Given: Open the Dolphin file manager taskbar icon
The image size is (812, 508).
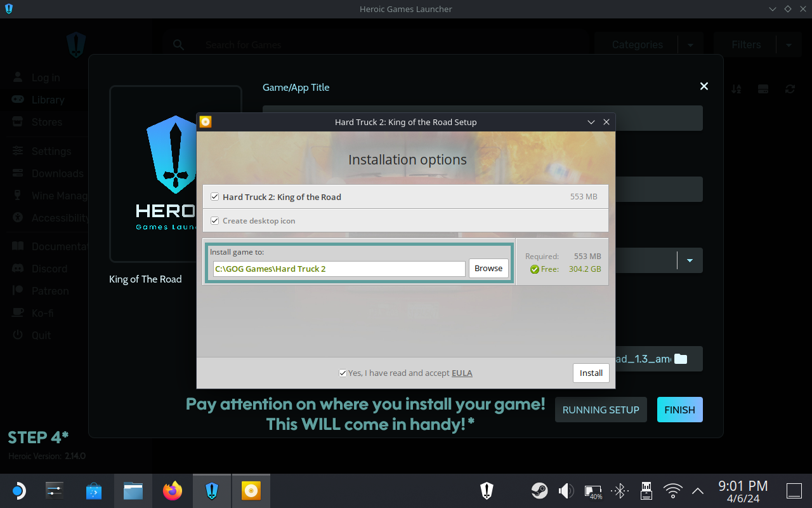Looking at the screenshot, I should click(133, 491).
